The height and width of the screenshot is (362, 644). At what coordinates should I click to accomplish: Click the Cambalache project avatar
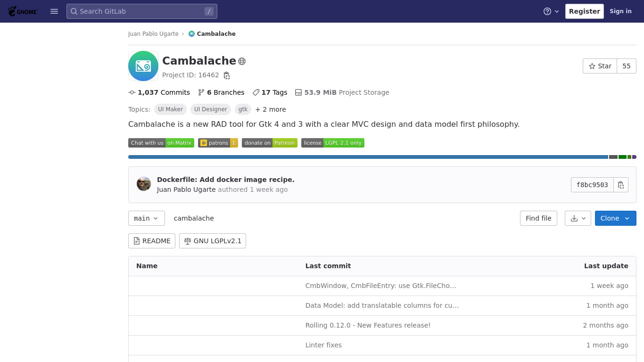pos(143,66)
